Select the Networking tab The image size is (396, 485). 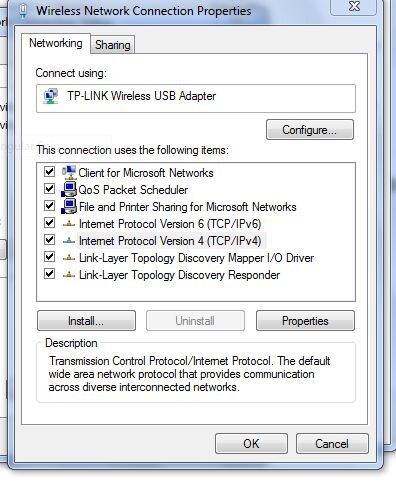(x=56, y=43)
